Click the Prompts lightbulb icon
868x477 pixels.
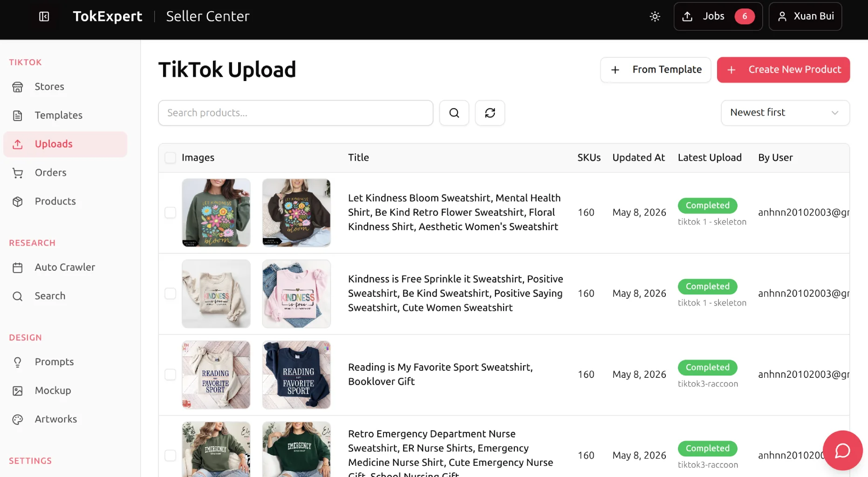click(x=18, y=362)
